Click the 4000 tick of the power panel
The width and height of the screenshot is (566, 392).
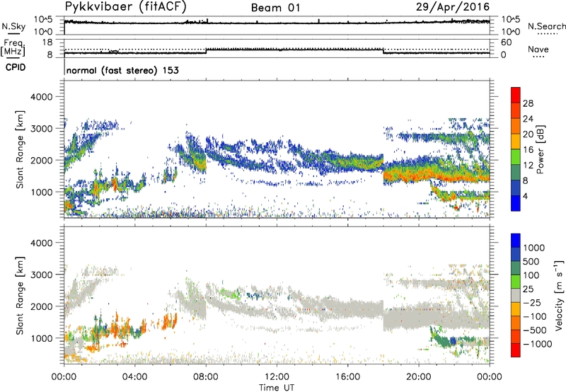coord(41,97)
